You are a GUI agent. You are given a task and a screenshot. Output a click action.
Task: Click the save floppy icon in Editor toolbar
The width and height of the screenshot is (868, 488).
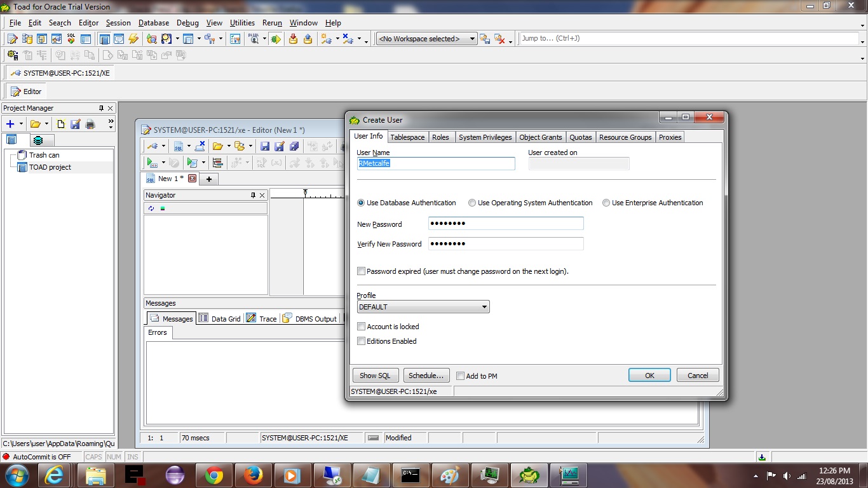265,146
